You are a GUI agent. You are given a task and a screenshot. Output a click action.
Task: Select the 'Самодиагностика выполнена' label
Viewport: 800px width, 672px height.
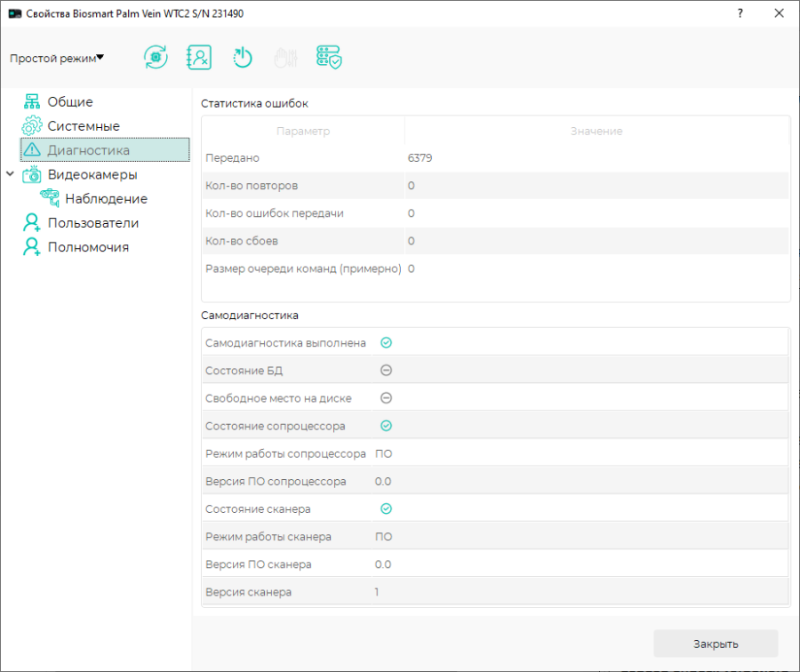pos(285,343)
